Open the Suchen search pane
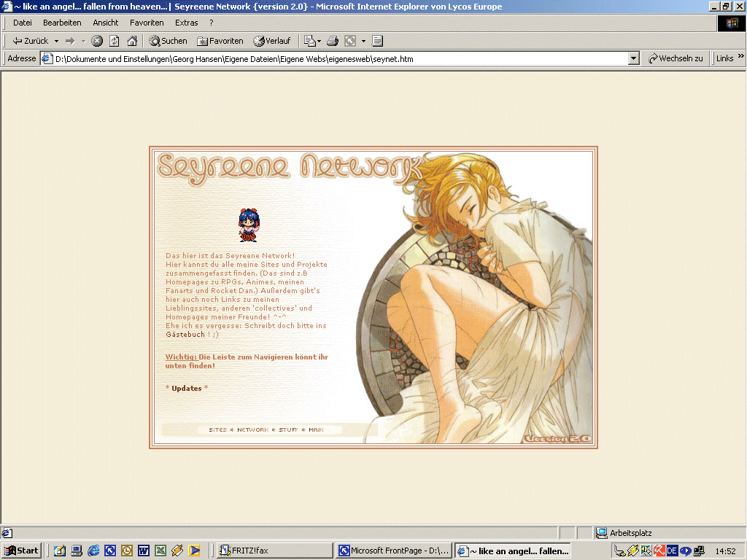 click(168, 41)
